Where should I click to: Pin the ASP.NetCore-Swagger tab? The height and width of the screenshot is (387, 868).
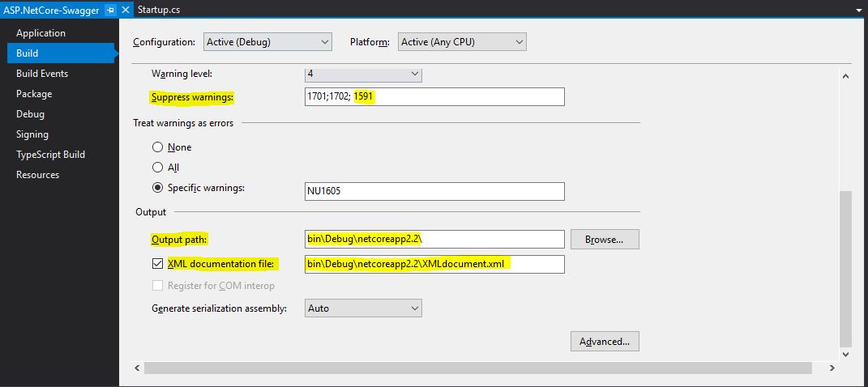[x=110, y=10]
